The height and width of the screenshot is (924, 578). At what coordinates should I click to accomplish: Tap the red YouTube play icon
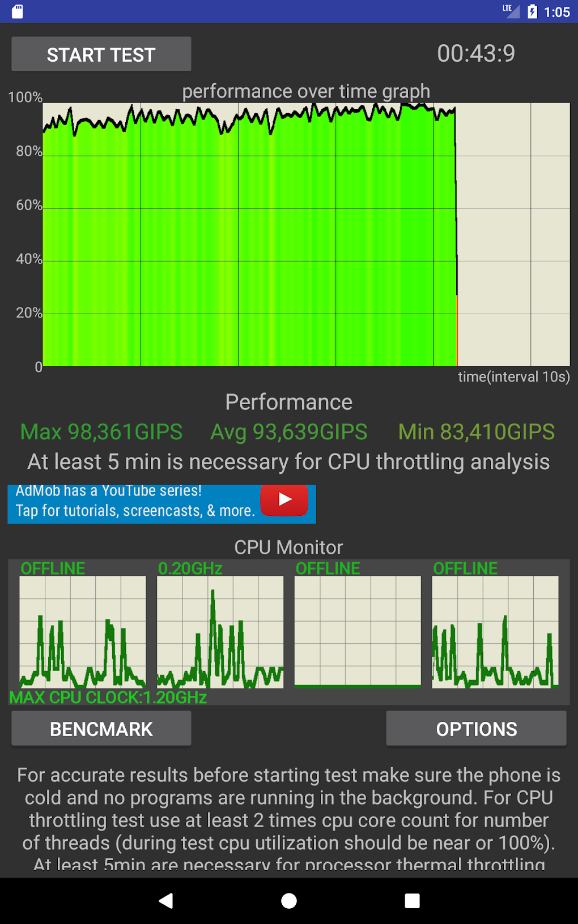tap(284, 499)
